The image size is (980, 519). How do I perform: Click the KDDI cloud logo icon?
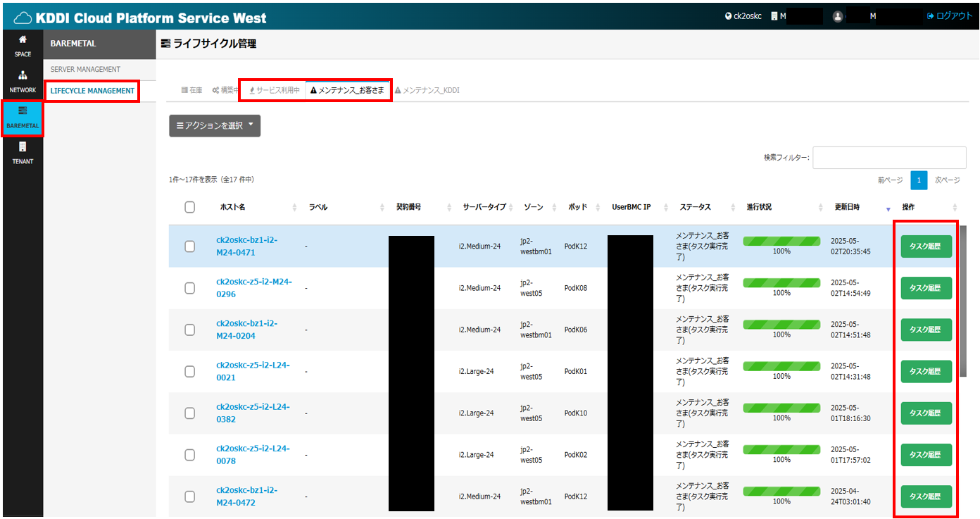23,17
